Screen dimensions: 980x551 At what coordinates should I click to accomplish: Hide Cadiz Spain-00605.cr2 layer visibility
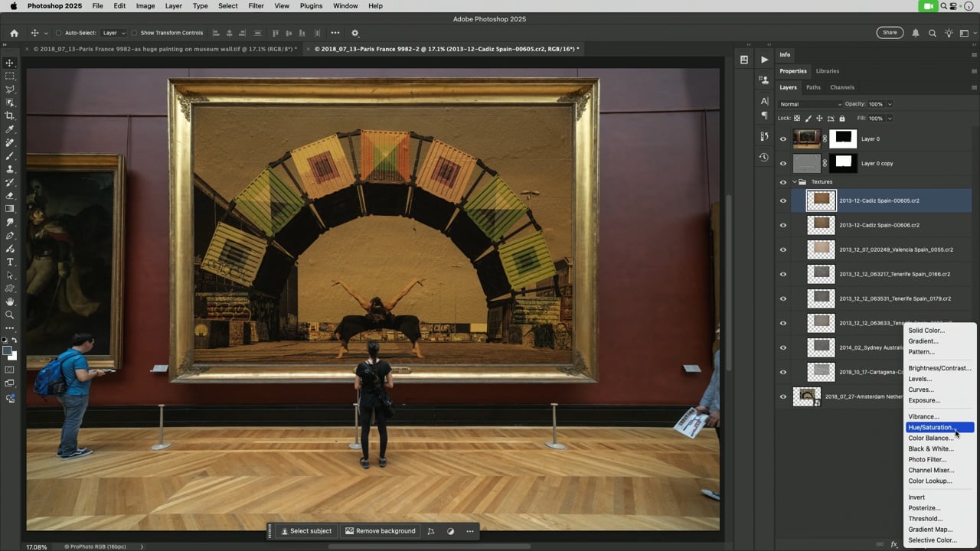pos(782,201)
